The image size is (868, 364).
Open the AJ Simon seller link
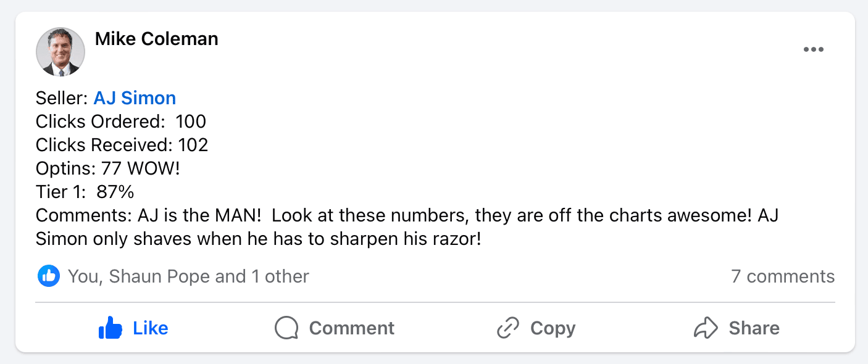pyautogui.click(x=135, y=98)
